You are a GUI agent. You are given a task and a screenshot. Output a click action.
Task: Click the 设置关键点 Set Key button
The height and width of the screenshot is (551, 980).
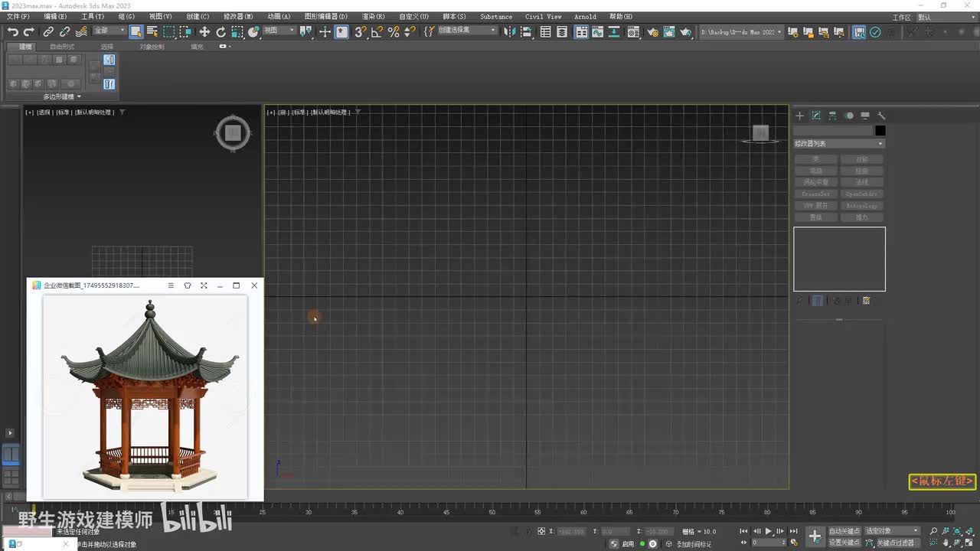[844, 543]
